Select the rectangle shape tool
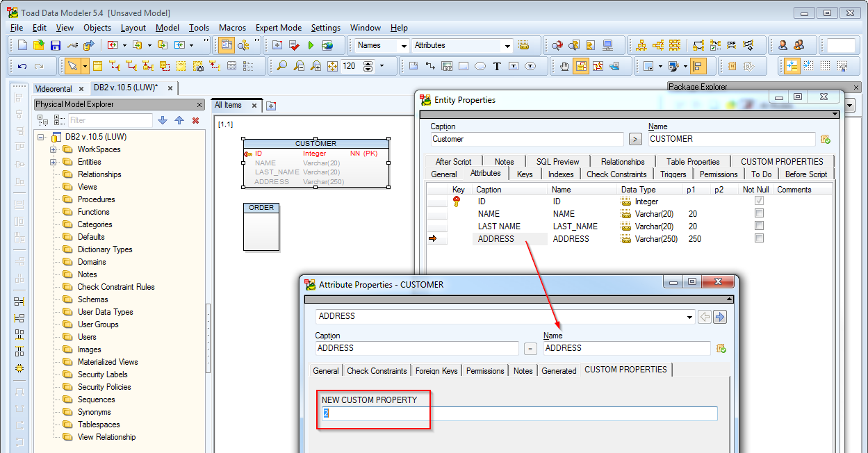Image resolution: width=868 pixels, height=453 pixels. coord(464,66)
